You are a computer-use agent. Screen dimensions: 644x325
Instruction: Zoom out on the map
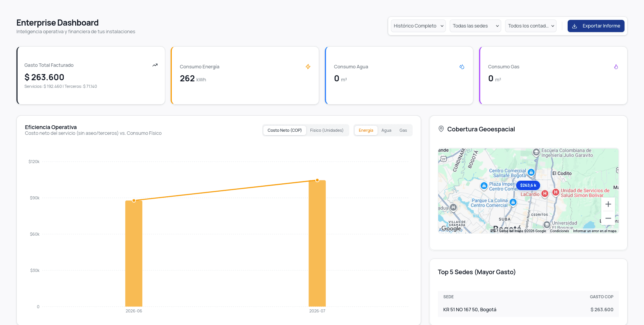click(x=608, y=218)
